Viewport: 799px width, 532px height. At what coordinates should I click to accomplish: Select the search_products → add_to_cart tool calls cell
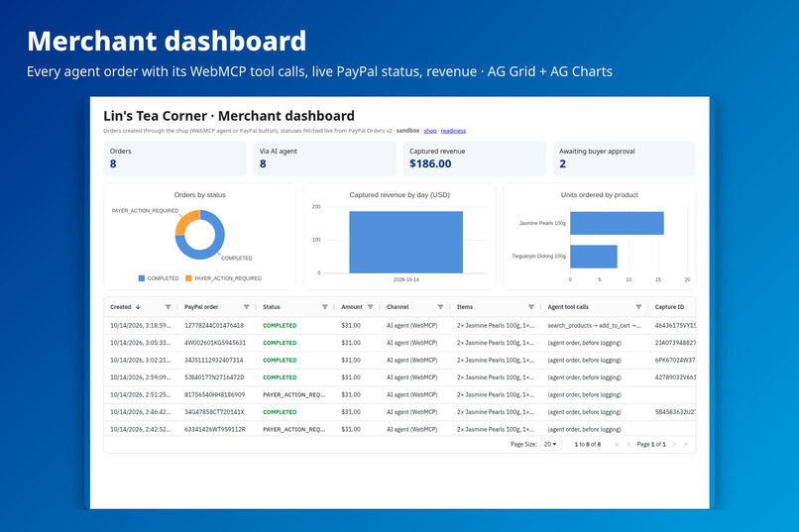point(594,325)
